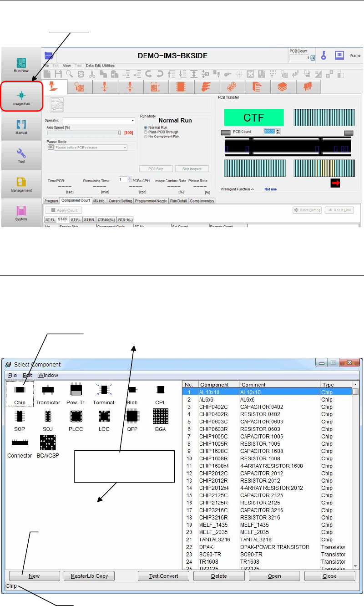Click the Text Convert button
The height and width of the screenshot is (606, 364).
point(164,576)
